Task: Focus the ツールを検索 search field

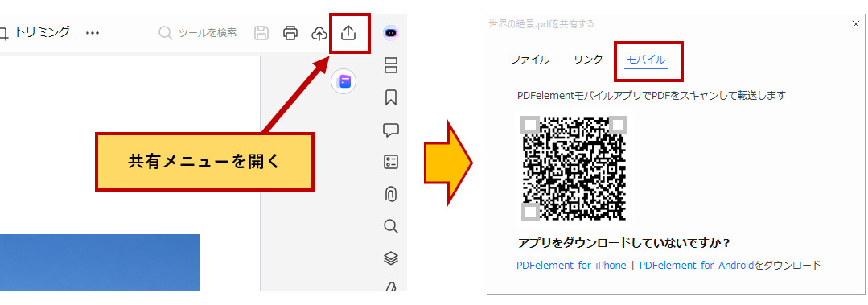Action: click(198, 33)
